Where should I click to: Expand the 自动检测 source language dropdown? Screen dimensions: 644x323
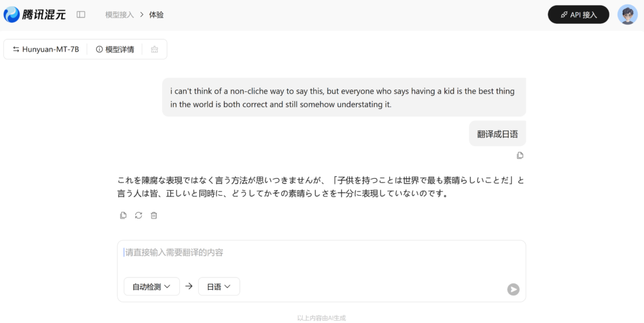tap(152, 286)
